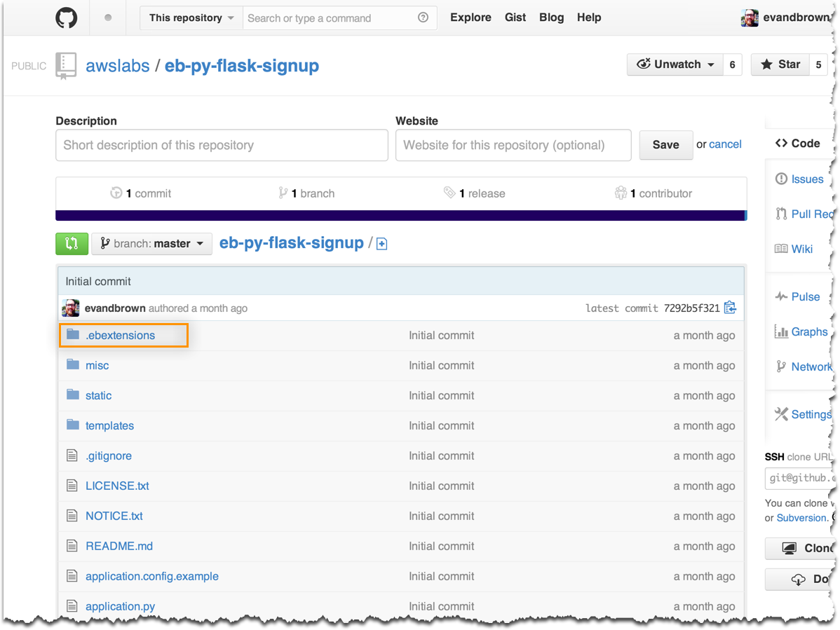Open Gist in top navigation

pyautogui.click(x=515, y=18)
